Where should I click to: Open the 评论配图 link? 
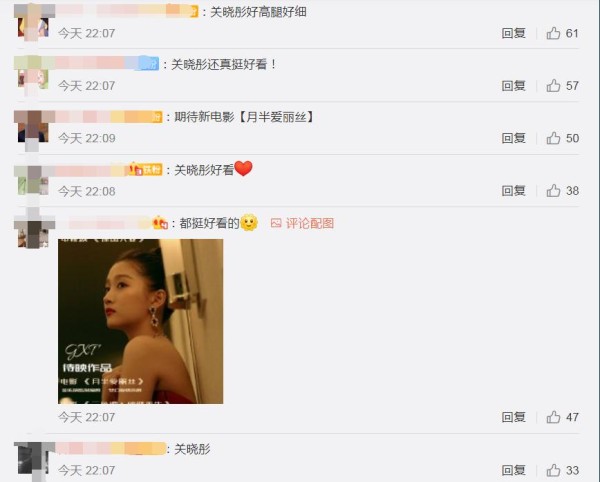click(302, 223)
